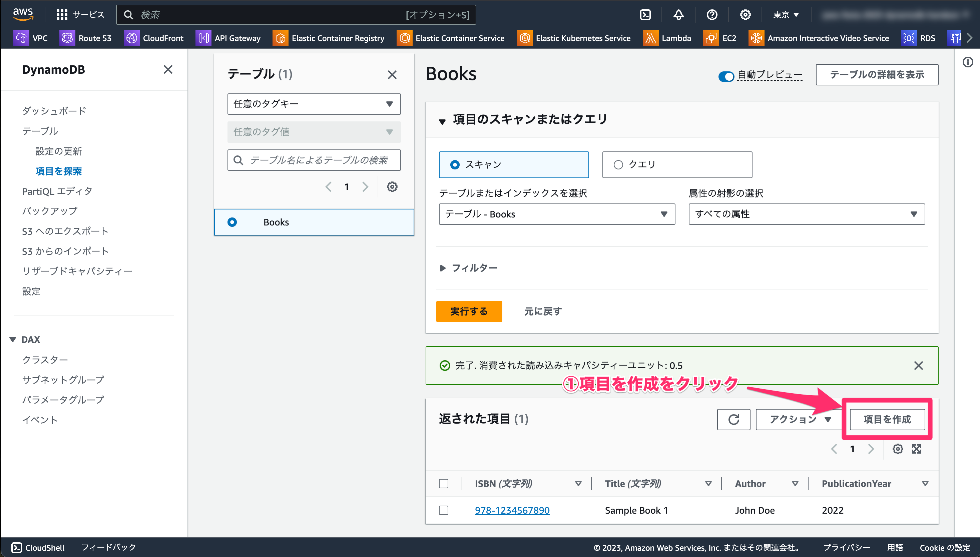The width and height of the screenshot is (980, 557).
Task: Sort by the ISBN column arrow
Action: [578, 484]
